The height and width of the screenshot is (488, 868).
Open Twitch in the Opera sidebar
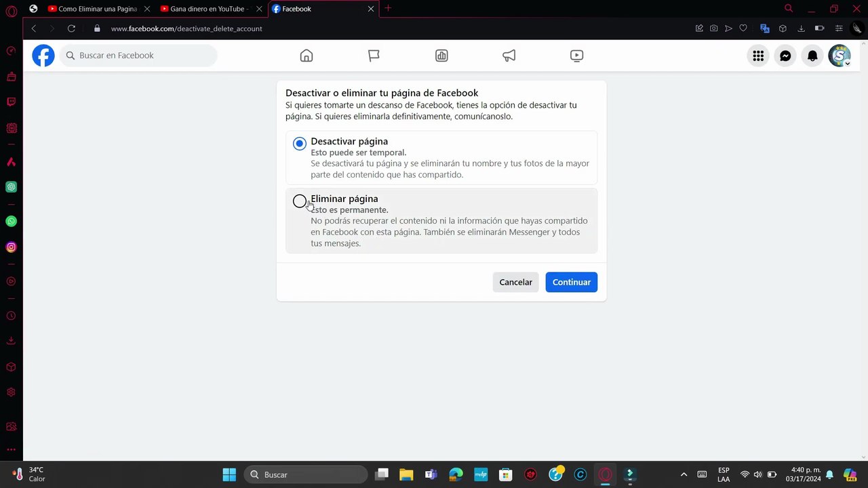[x=11, y=102]
